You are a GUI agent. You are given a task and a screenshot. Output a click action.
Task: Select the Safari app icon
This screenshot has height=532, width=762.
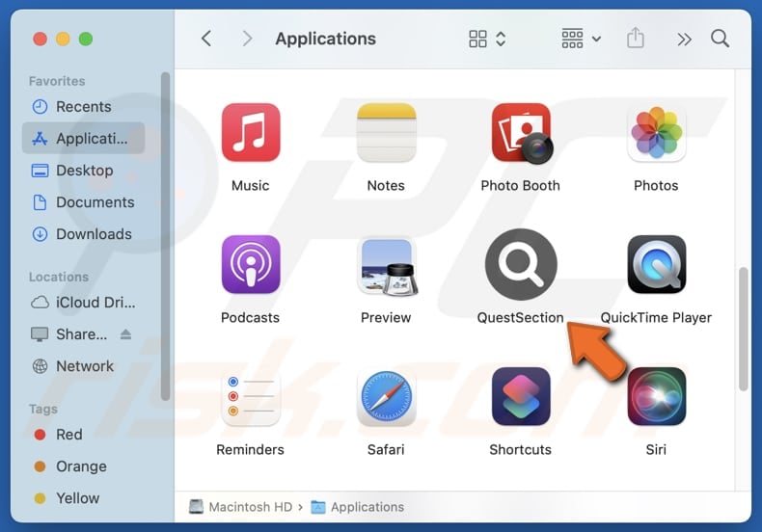[x=387, y=397]
